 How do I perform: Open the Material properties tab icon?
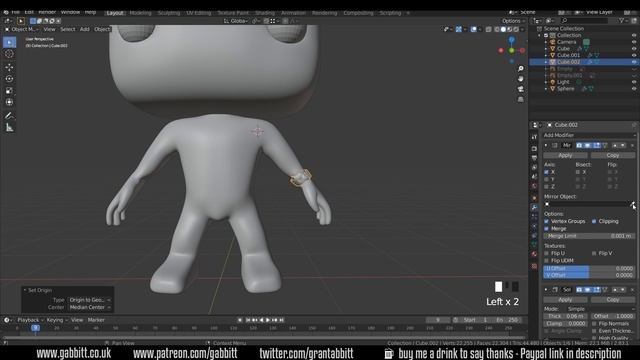tap(534, 254)
